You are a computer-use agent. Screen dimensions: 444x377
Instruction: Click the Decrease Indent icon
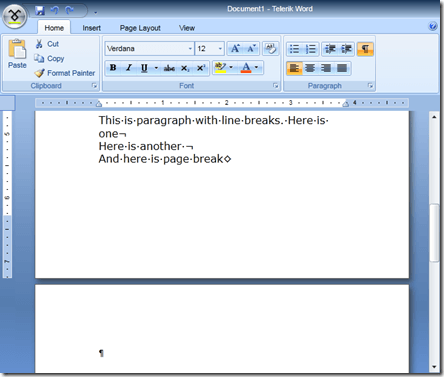(330, 49)
